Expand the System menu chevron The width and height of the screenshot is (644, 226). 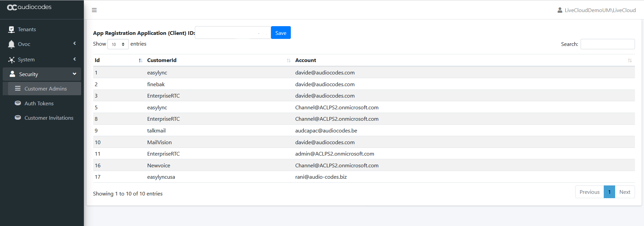(x=74, y=59)
